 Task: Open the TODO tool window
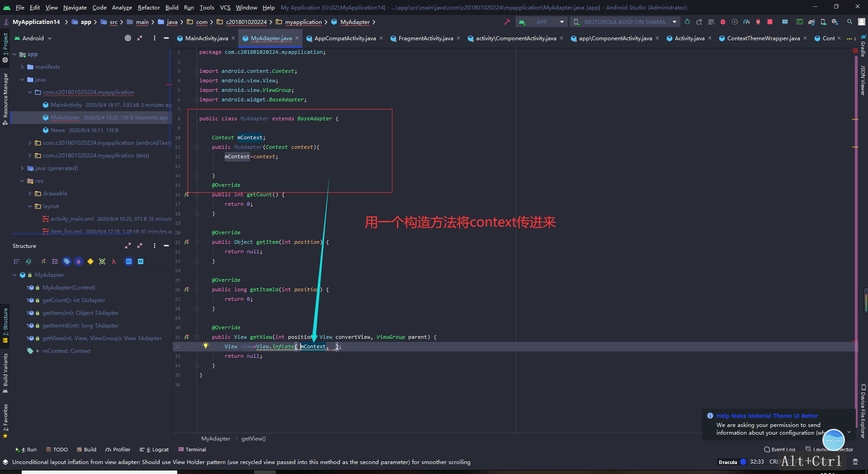tap(57, 450)
